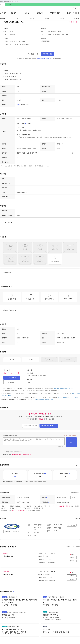Click the 장애인용 화장실 icon
Screen dimensions: 80x644
coord(49,297)
